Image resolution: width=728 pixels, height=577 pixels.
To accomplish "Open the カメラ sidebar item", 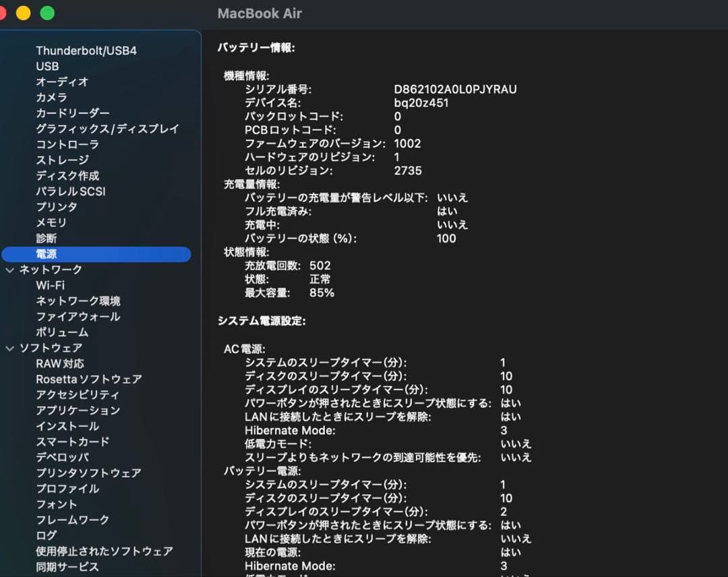I will point(51,98).
